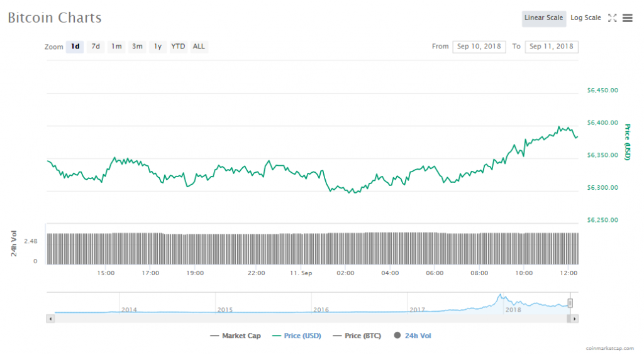The width and height of the screenshot is (644, 355).
Task: Switch to Linear Scale
Action: point(543,18)
